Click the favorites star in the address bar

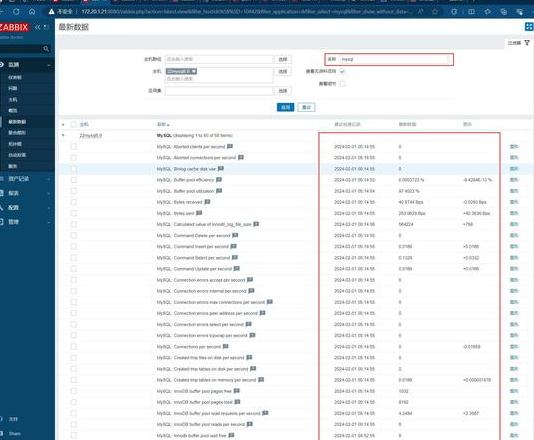(435, 12)
